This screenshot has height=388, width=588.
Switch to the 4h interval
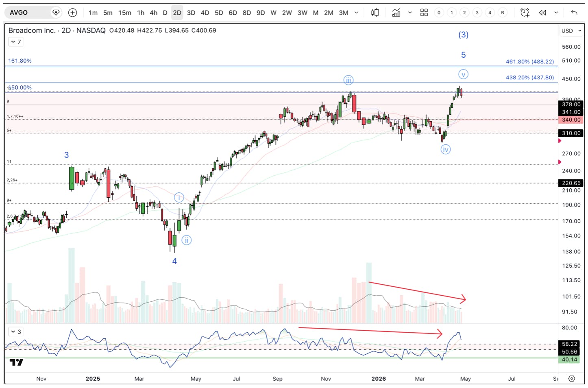pyautogui.click(x=153, y=13)
